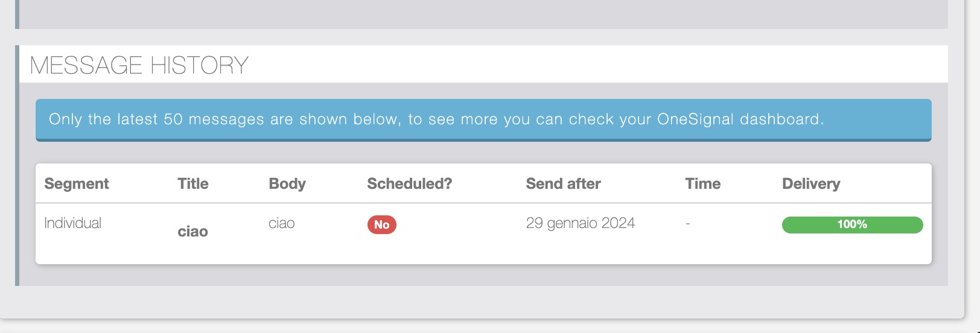980x333 pixels.
Task: Sort by the Segment column header
Action: click(77, 184)
